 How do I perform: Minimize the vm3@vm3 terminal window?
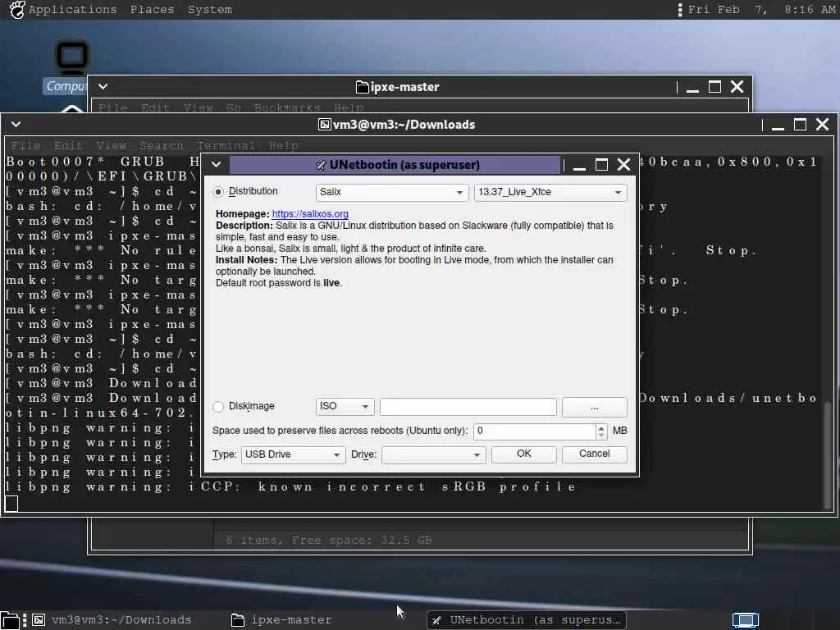click(x=778, y=125)
